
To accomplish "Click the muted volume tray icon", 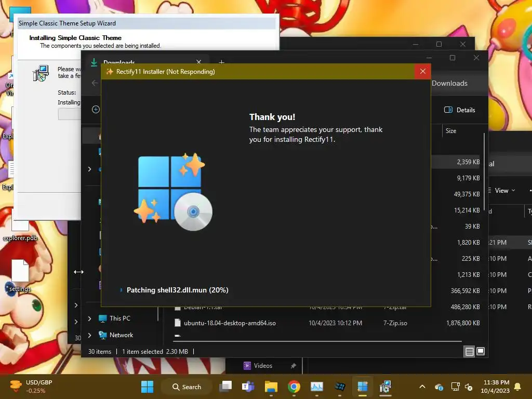I will click(469, 387).
